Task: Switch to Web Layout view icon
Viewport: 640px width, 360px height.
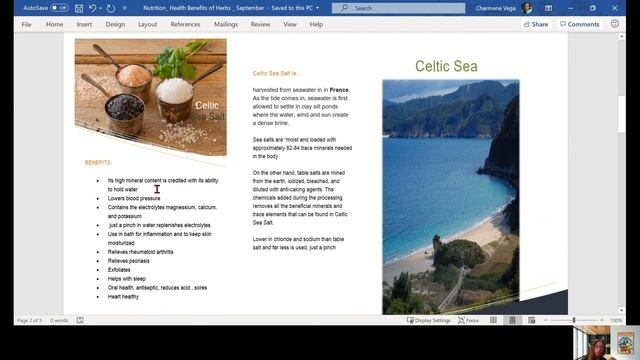Action: click(531, 320)
